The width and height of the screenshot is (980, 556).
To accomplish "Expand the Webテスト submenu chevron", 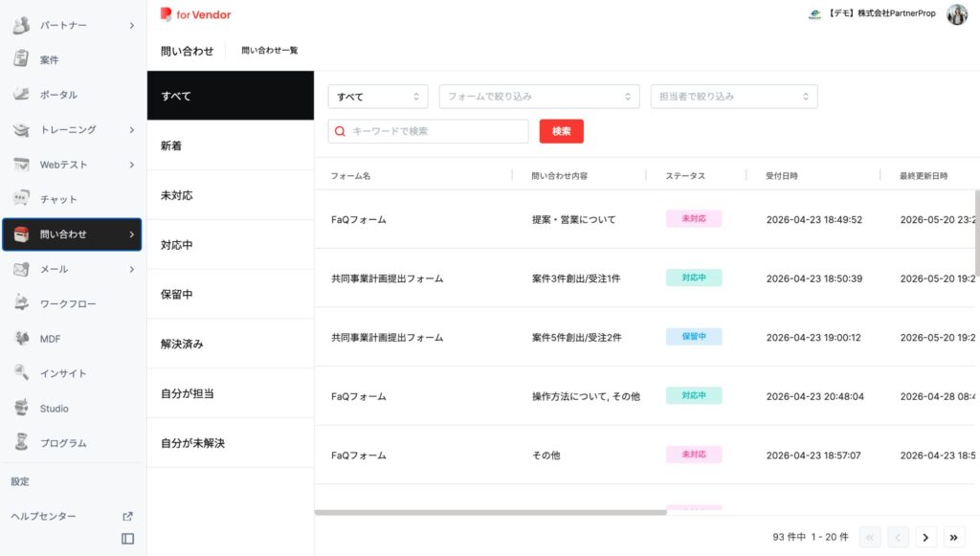I will point(132,165).
